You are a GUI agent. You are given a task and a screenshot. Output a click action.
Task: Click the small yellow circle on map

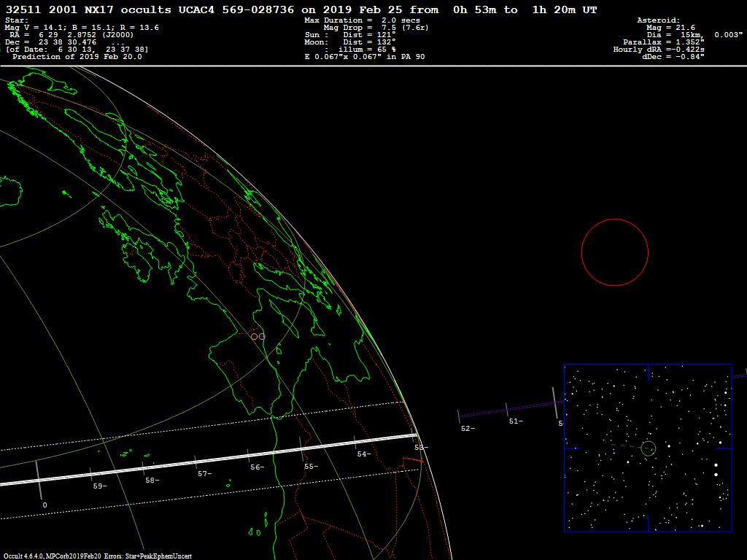click(x=254, y=336)
